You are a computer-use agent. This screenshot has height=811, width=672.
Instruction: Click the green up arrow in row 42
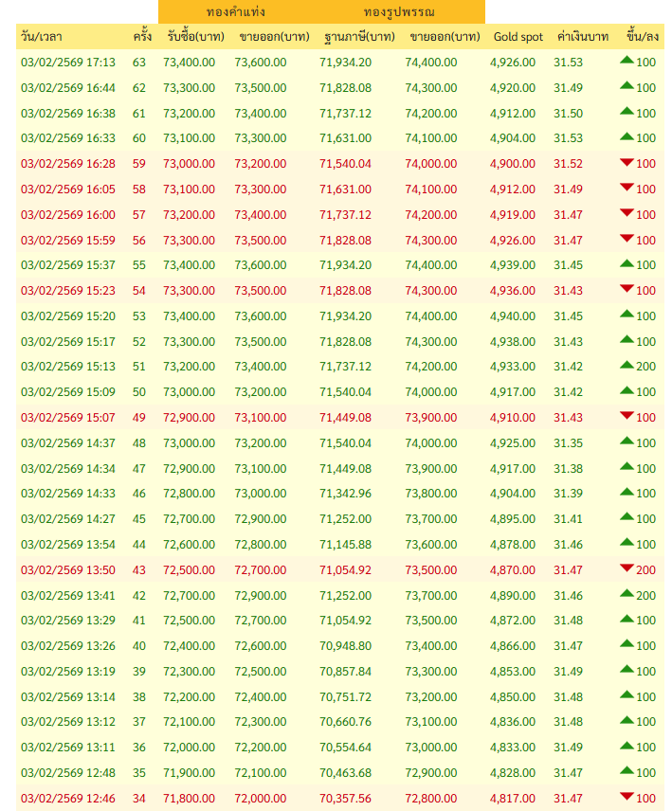pyautogui.click(x=627, y=593)
